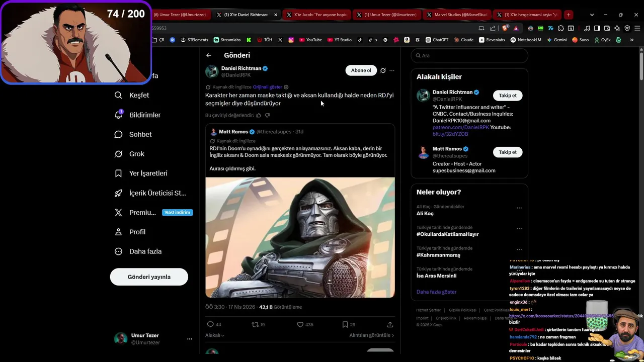644x362 pixels.
Task: Open #Kahramanmaraş trending topic
Action: click(x=438, y=255)
